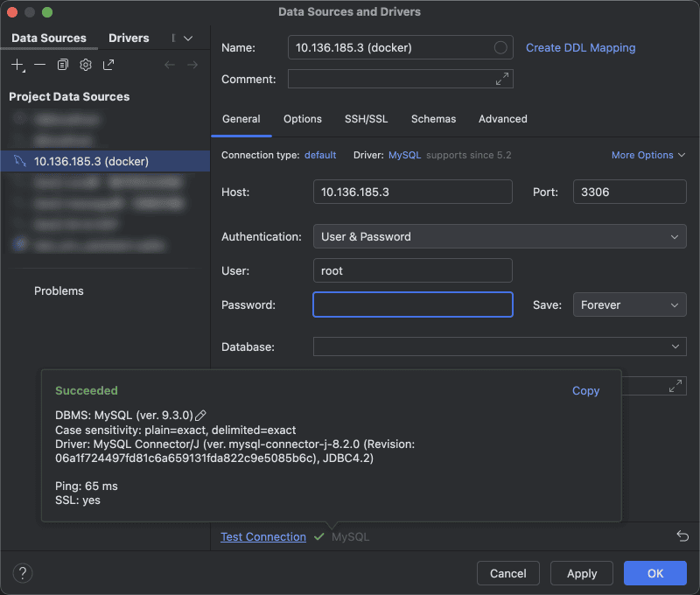
Task: Open the Database dropdown
Action: click(x=500, y=346)
